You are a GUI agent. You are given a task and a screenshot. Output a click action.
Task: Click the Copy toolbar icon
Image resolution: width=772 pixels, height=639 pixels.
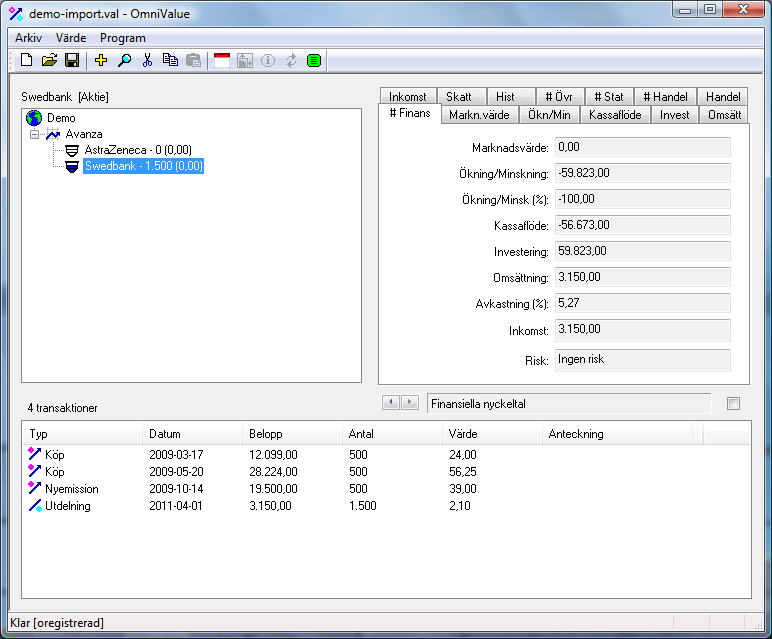tap(170, 61)
